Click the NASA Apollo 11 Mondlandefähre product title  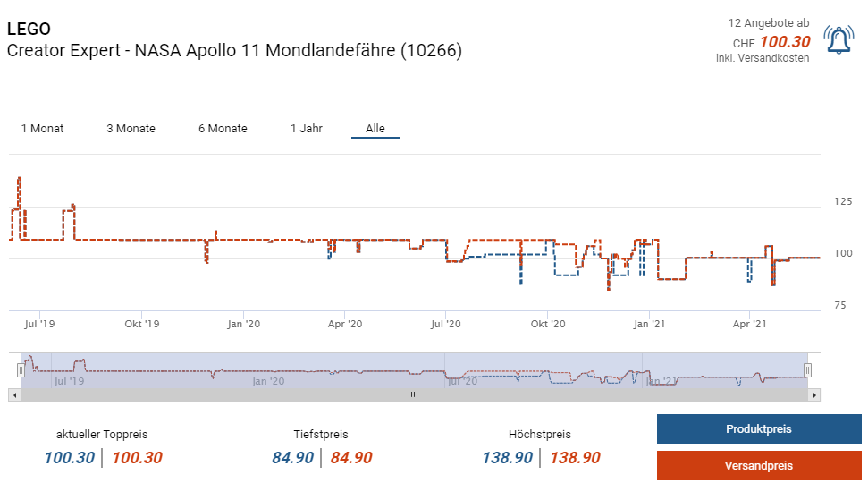point(234,51)
